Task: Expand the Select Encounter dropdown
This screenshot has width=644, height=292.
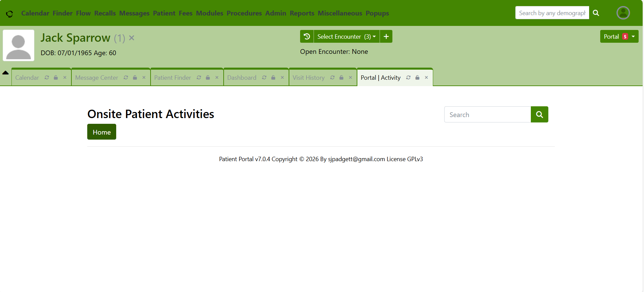Action: [346, 36]
